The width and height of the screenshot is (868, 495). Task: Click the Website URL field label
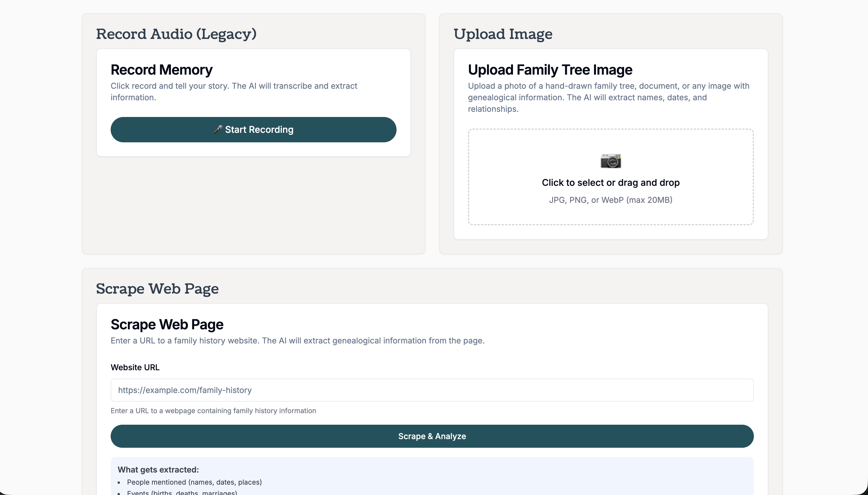[x=135, y=367]
